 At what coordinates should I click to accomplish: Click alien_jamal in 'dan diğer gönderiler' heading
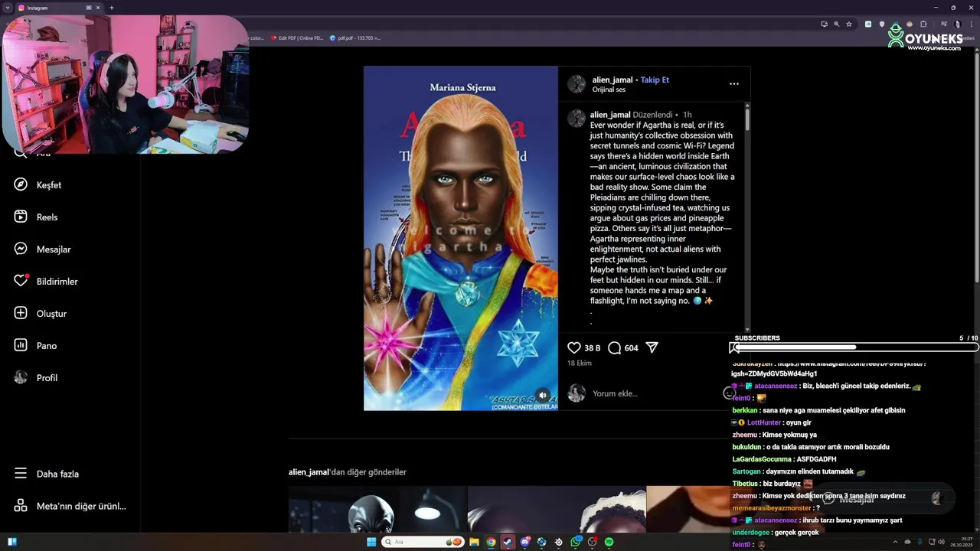click(x=309, y=472)
